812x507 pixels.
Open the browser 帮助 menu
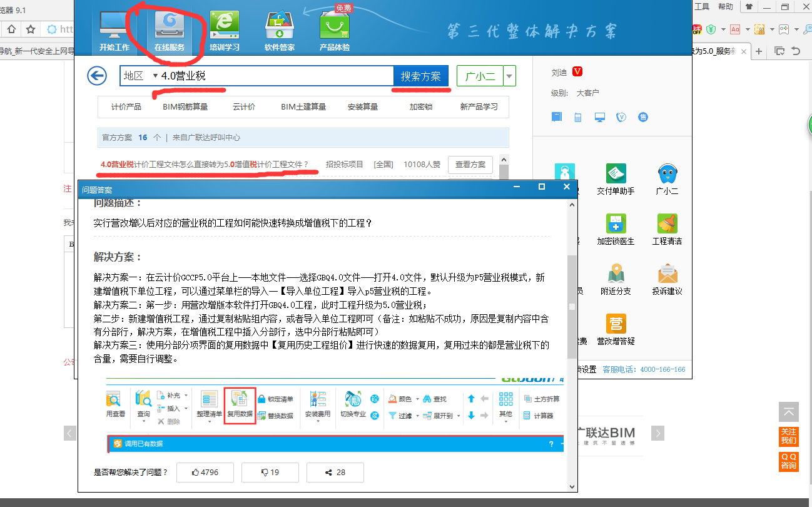coord(726,6)
